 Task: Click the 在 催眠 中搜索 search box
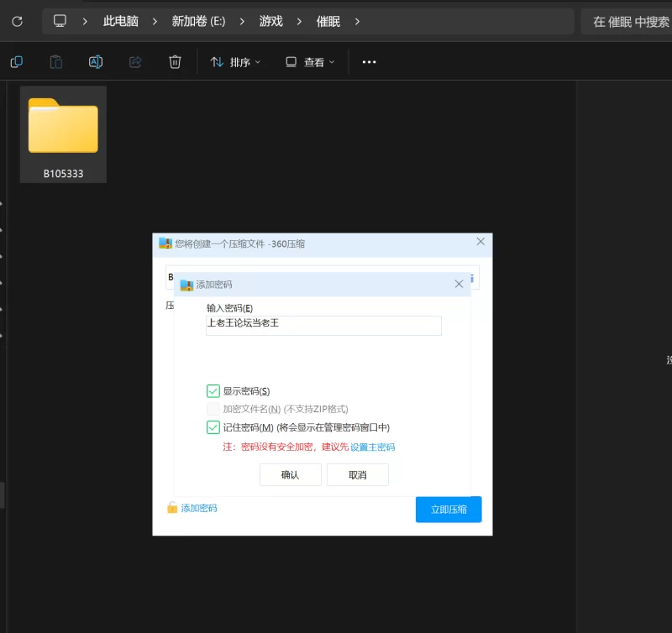click(x=627, y=22)
